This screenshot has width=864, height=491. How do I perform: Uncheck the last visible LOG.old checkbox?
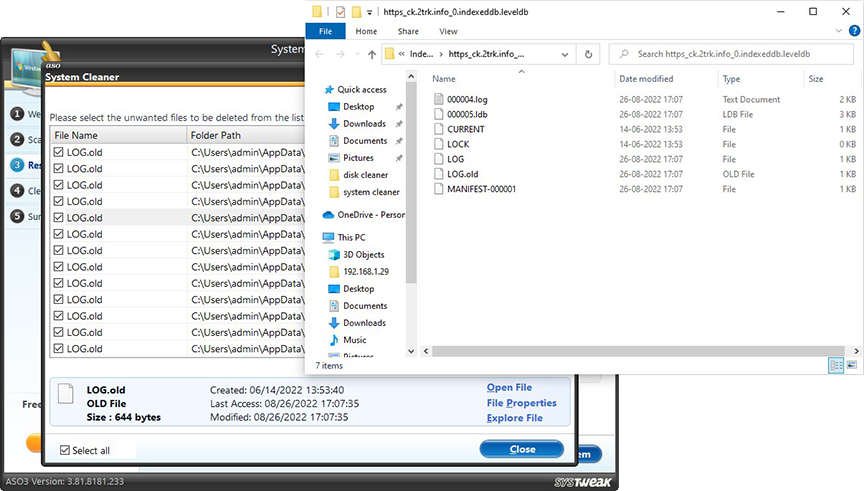[58, 349]
